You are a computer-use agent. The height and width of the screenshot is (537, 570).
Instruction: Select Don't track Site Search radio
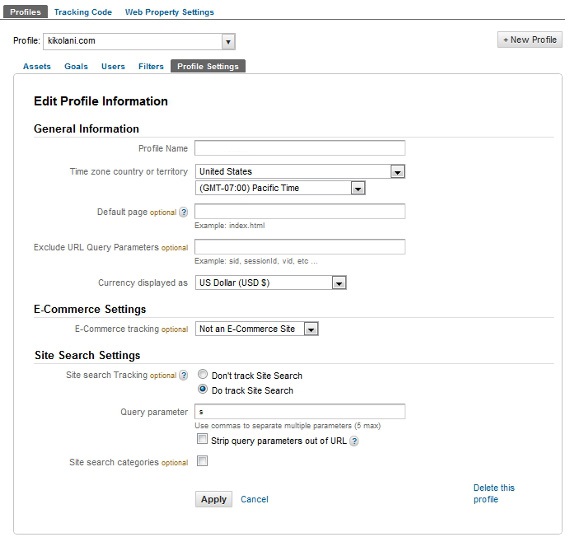(202, 374)
